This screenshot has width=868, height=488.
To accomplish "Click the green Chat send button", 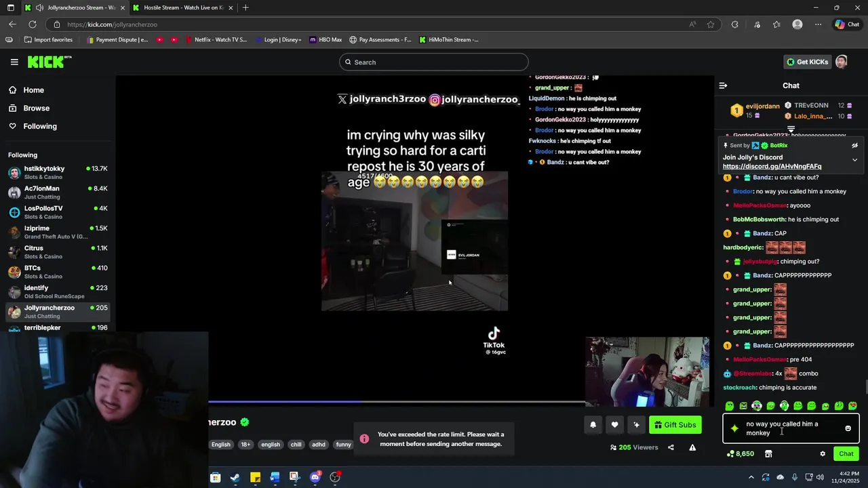I will coord(846,454).
